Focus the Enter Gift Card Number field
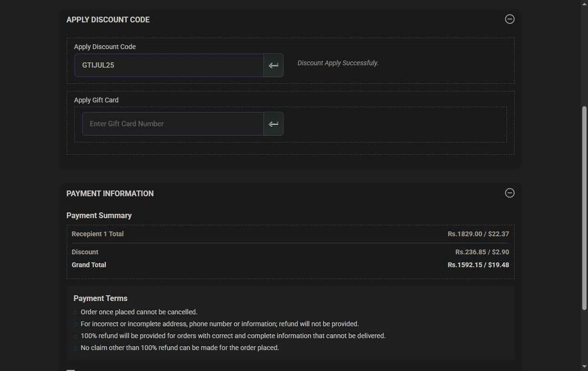588x371 pixels. pyautogui.click(x=173, y=124)
